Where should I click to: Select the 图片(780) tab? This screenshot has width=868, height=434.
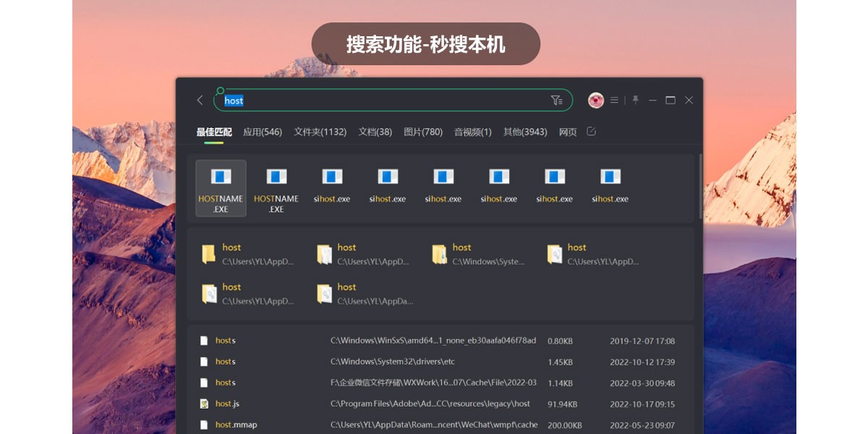coord(423,132)
